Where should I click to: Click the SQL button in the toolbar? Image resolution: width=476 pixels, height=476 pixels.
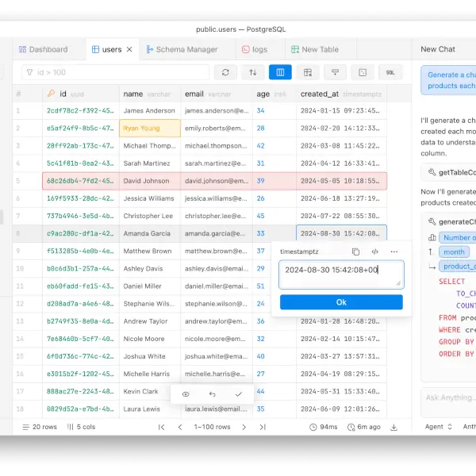(390, 72)
